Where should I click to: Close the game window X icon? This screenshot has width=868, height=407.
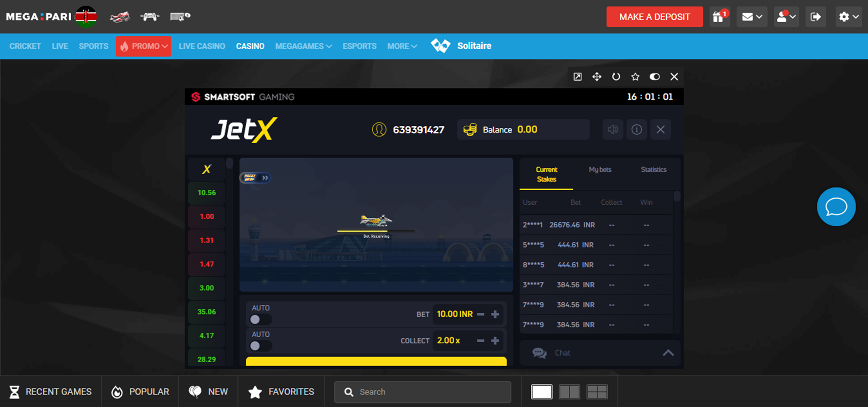tap(674, 77)
